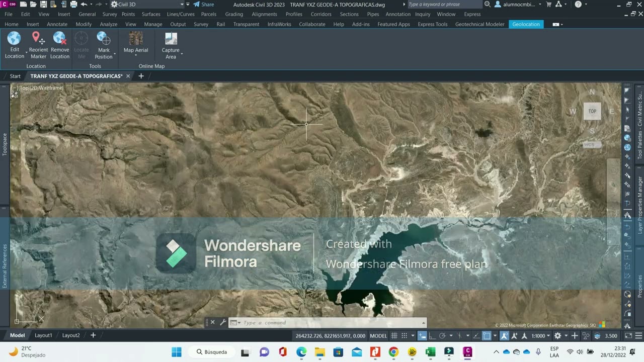The width and height of the screenshot is (644, 362).
Task: Click the Share button in title bar
Action: tap(204, 5)
